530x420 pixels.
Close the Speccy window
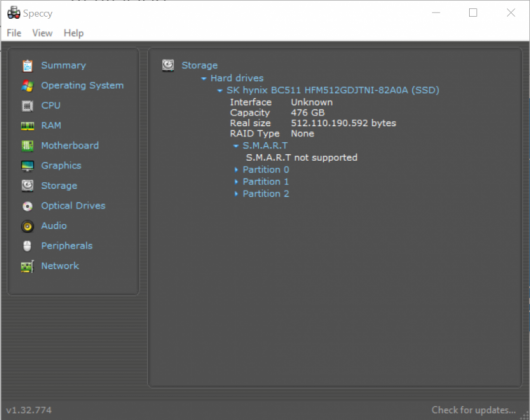pos(511,13)
